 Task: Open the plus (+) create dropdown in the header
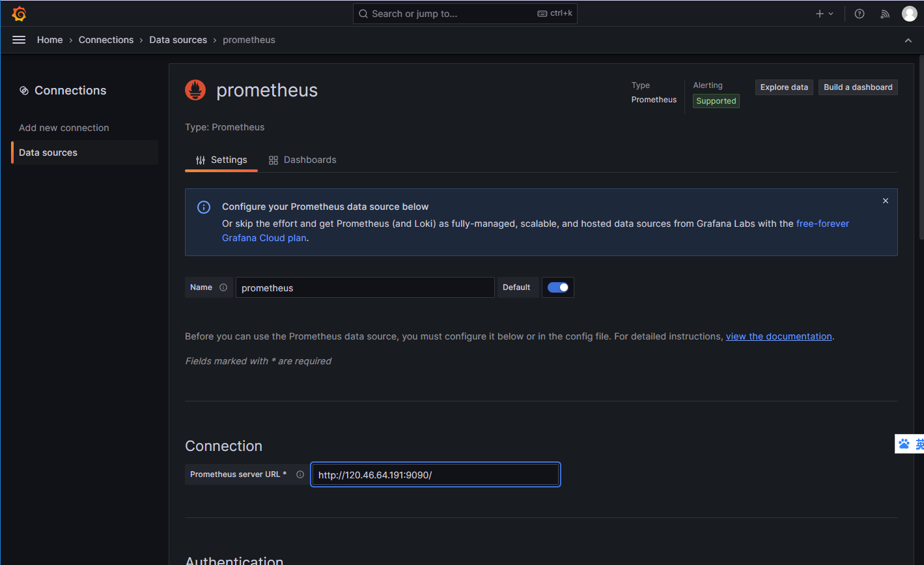click(x=824, y=13)
